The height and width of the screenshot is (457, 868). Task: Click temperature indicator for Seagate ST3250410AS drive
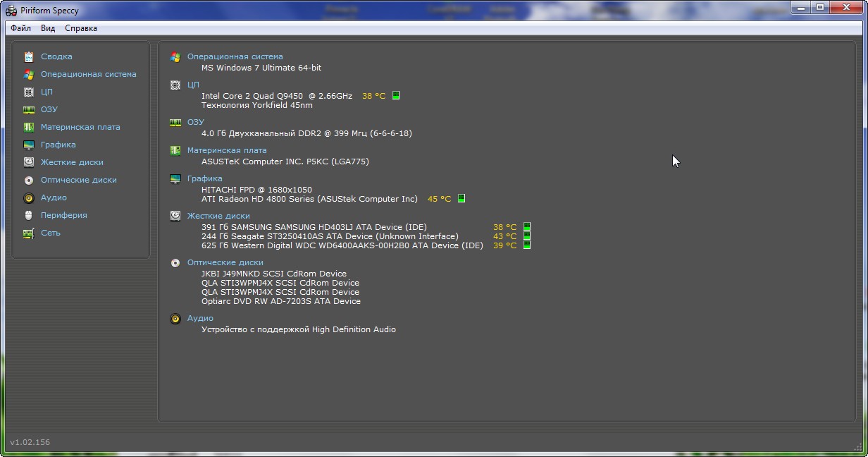(x=526, y=236)
